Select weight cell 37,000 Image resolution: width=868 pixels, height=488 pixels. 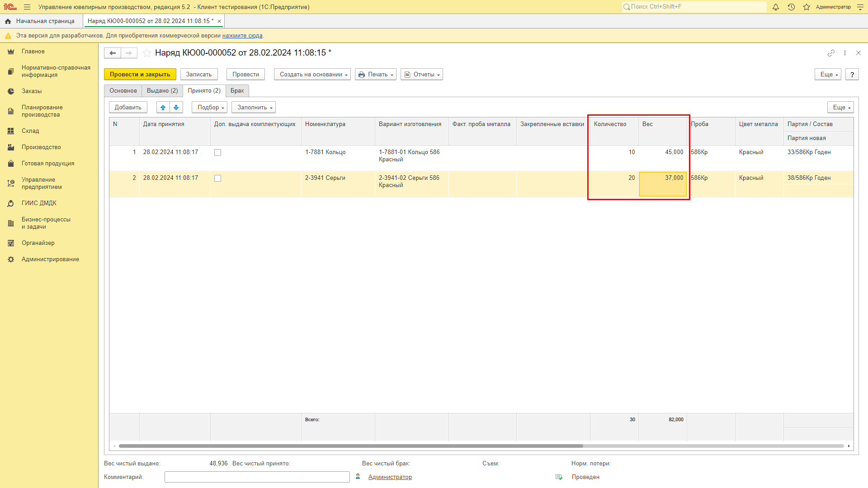(x=663, y=184)
